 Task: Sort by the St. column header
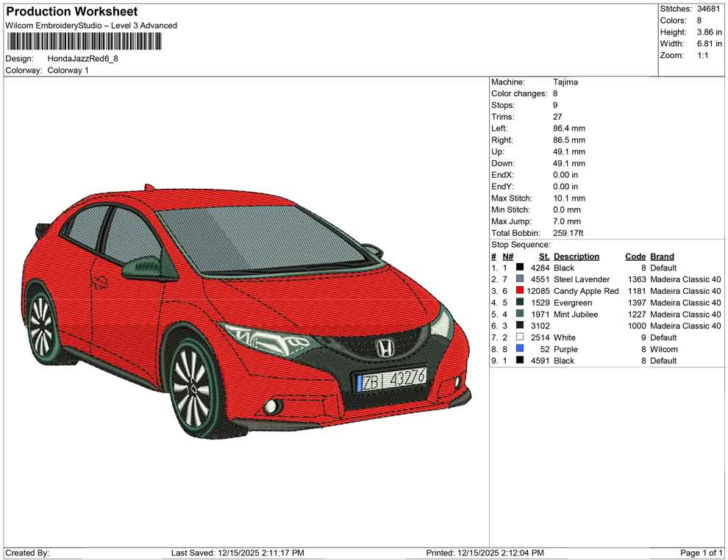tap(543, 256)
